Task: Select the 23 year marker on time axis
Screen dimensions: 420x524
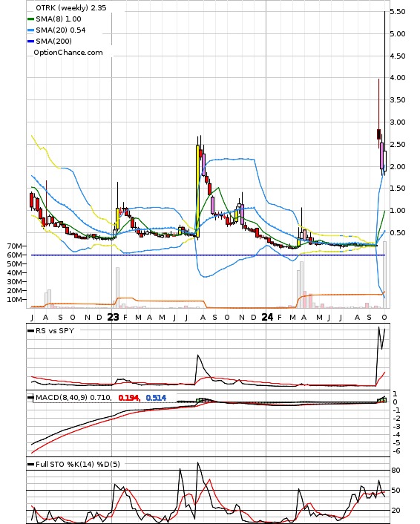Action: coord(113,317)
